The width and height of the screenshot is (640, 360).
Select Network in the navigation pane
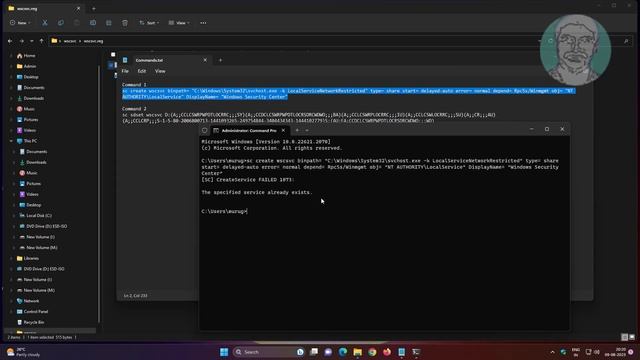click(x=31, y=301)
